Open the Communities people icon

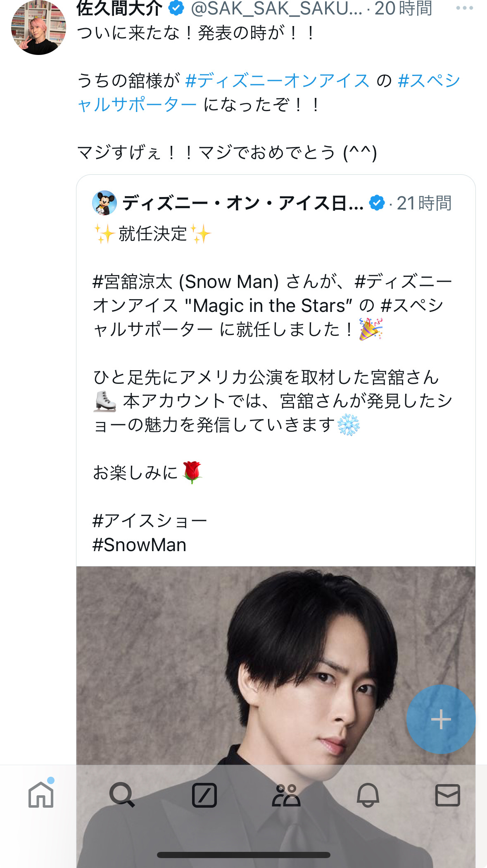286,795
